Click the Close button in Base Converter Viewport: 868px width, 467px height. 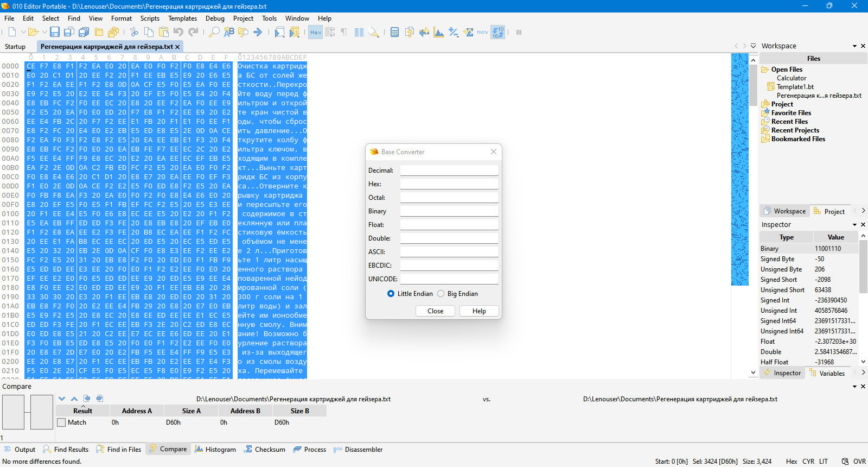click(x=435, y=311)
